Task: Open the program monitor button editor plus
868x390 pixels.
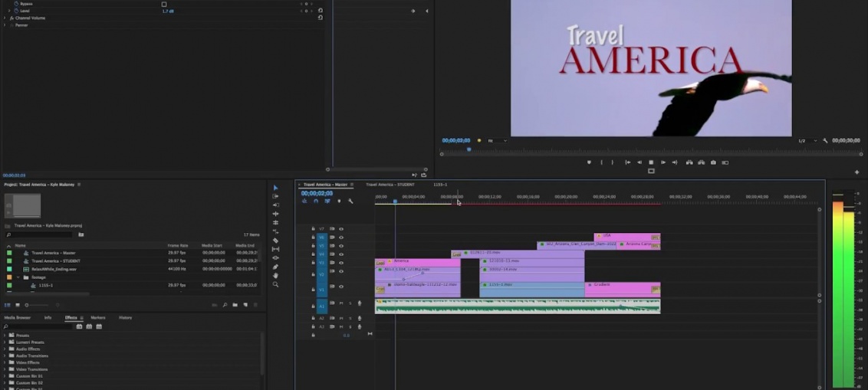Action: click(x=857, y=172)
